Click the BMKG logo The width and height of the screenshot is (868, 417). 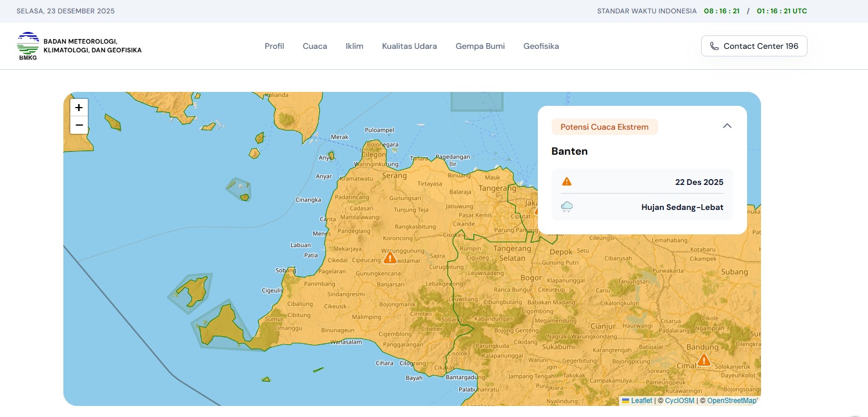click(28, 46)
